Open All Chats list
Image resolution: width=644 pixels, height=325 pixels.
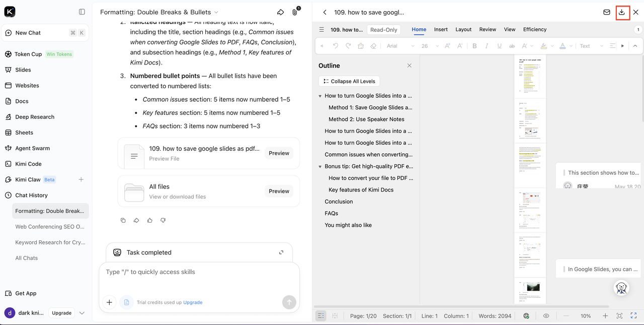(x=27, y=258)
